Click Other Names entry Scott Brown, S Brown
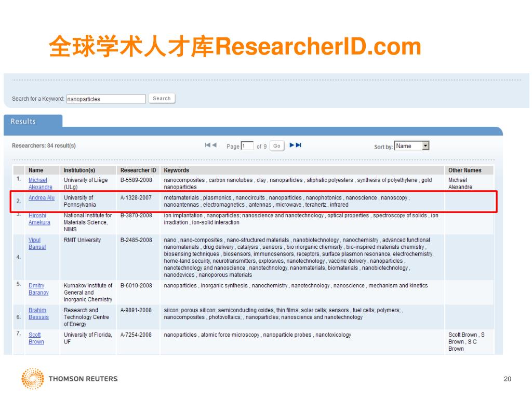The height and width of the screenshot is (399, 532). coord(467,342)
